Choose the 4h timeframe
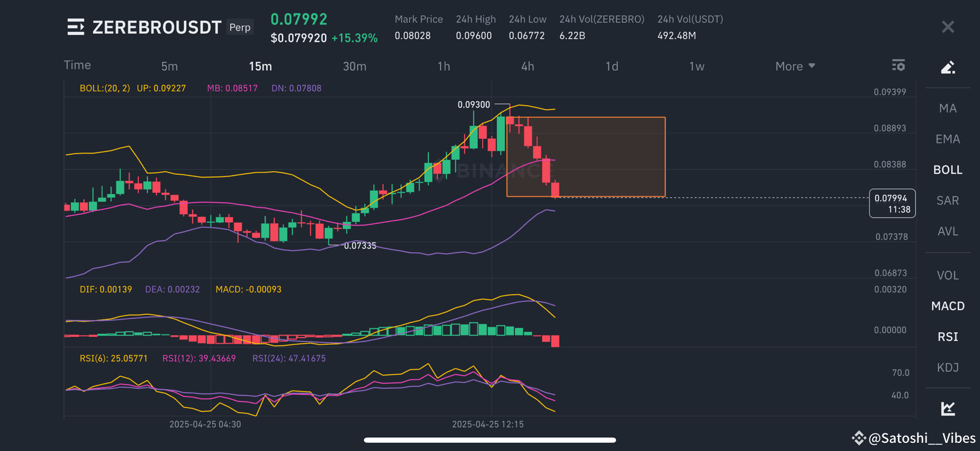This screenshot has height=451, width=980. pos(528,66)
